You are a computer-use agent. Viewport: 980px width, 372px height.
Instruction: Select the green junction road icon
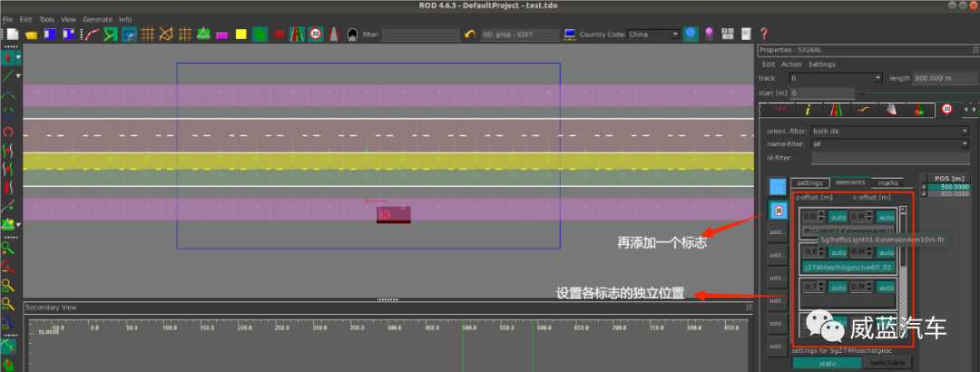[111, 34]
